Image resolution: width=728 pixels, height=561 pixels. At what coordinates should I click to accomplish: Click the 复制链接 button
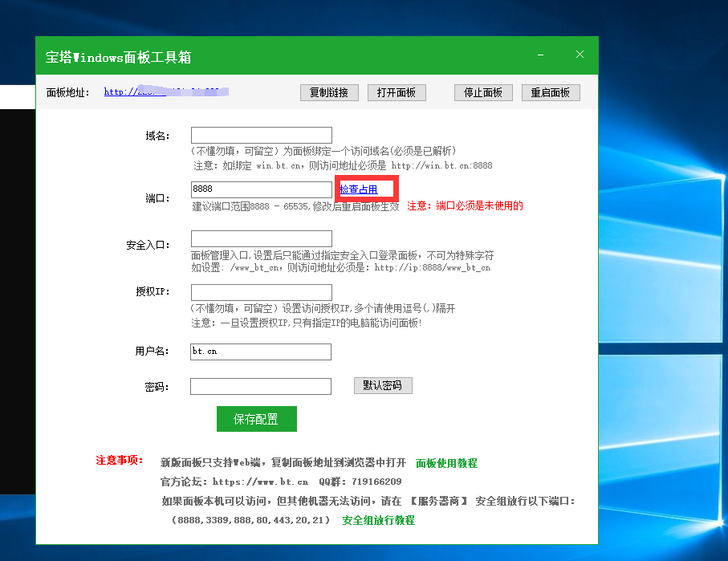329,93
